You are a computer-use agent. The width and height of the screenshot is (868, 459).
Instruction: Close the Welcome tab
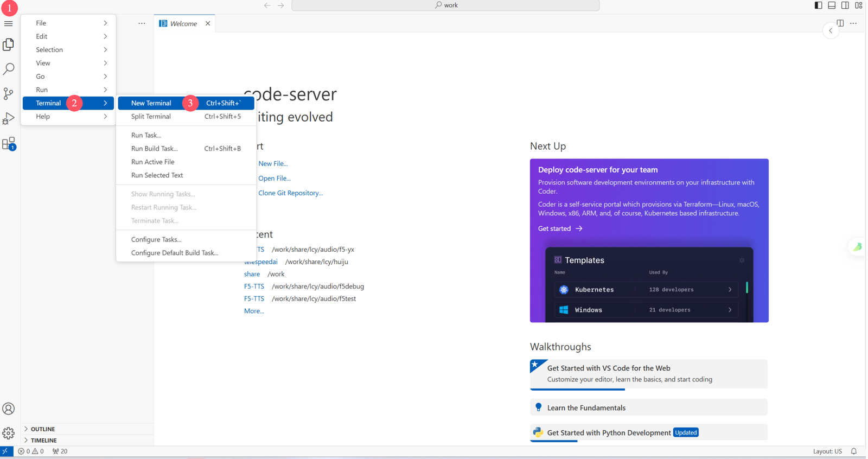tap(208, 23)
